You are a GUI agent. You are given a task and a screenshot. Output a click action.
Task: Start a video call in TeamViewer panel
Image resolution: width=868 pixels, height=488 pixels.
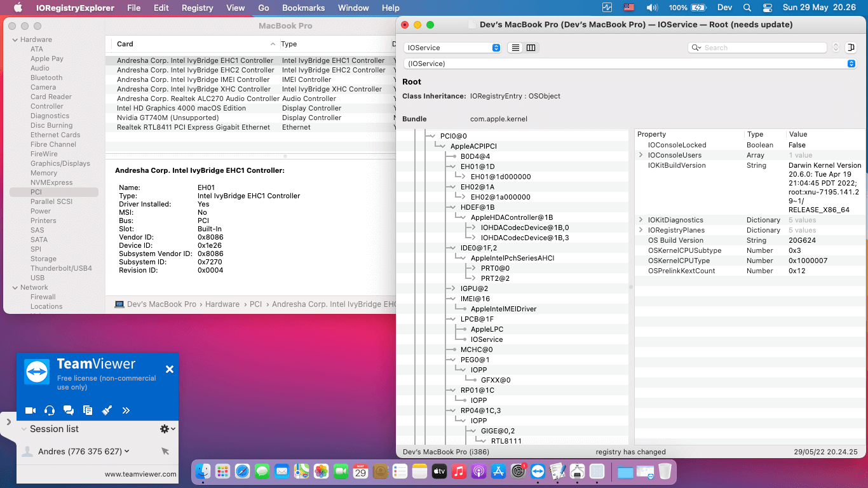click(x=31, y=410)
